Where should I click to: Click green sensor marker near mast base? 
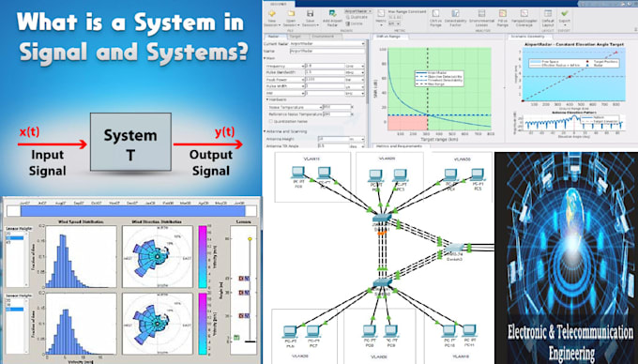coord(236,337)
